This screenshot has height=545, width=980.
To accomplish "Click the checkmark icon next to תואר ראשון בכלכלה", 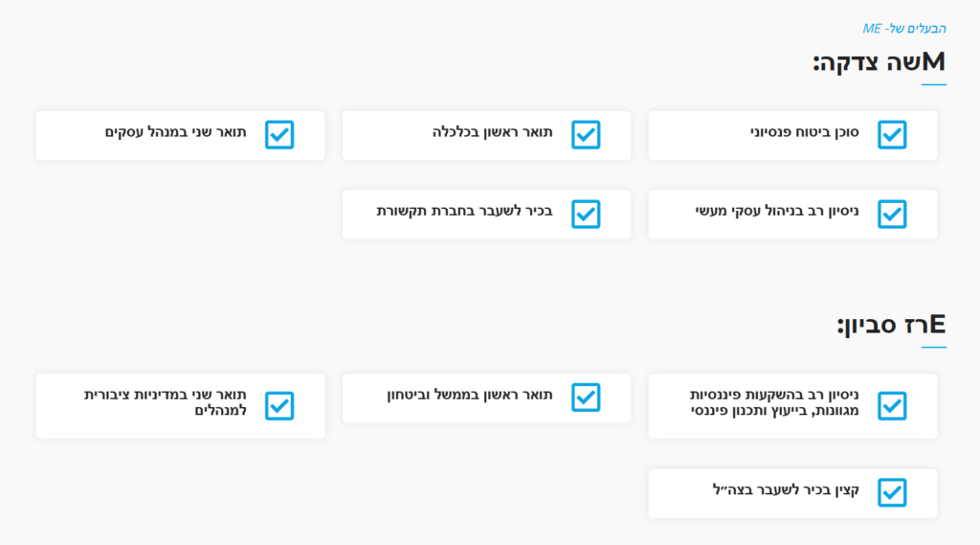I will [x=586, y=135].
